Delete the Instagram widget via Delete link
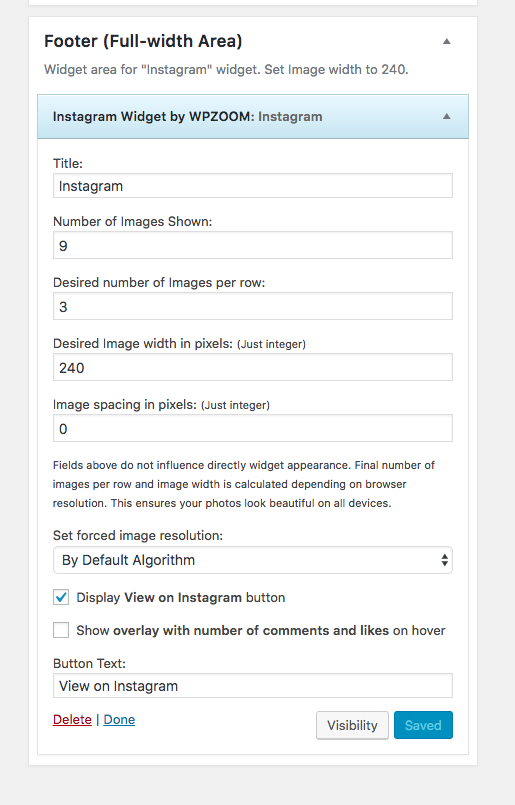The height and width of the screenshot is (805, 515). tap(72, 720)
